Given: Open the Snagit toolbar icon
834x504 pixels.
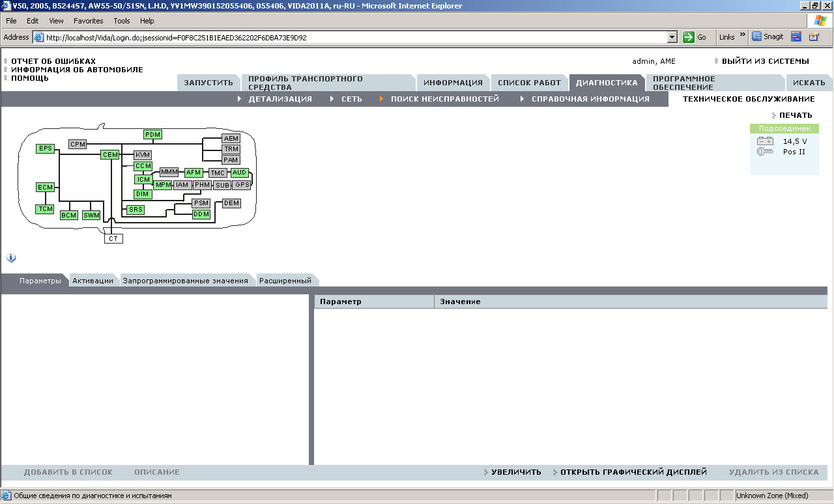Looking at the screenshot, I should coord(768,37).
